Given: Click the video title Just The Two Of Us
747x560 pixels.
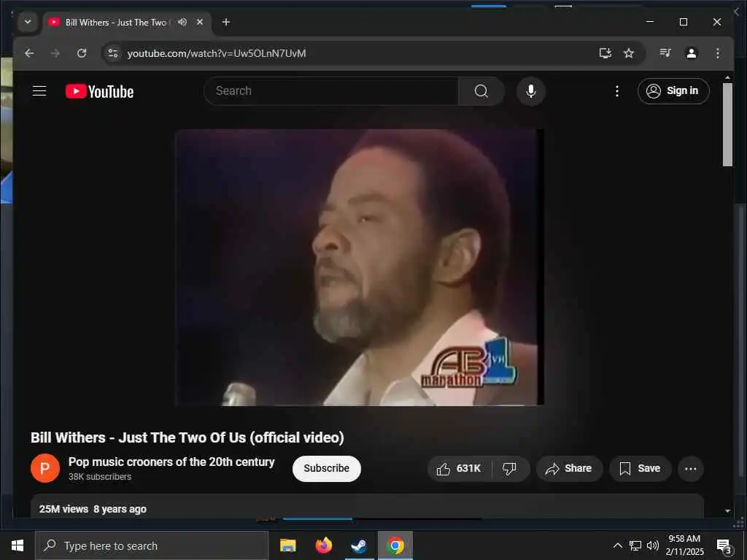Looking at the screenshot, I should coord(187,437).
